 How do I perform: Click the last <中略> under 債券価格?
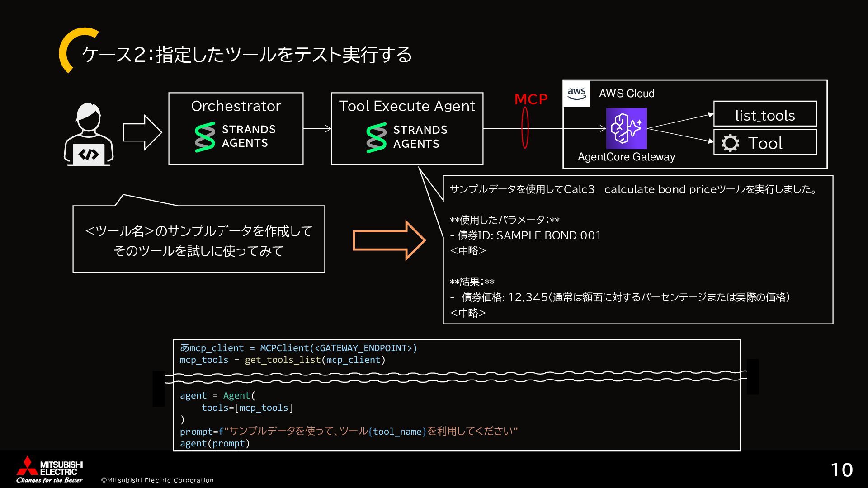(x=468, y=313)
